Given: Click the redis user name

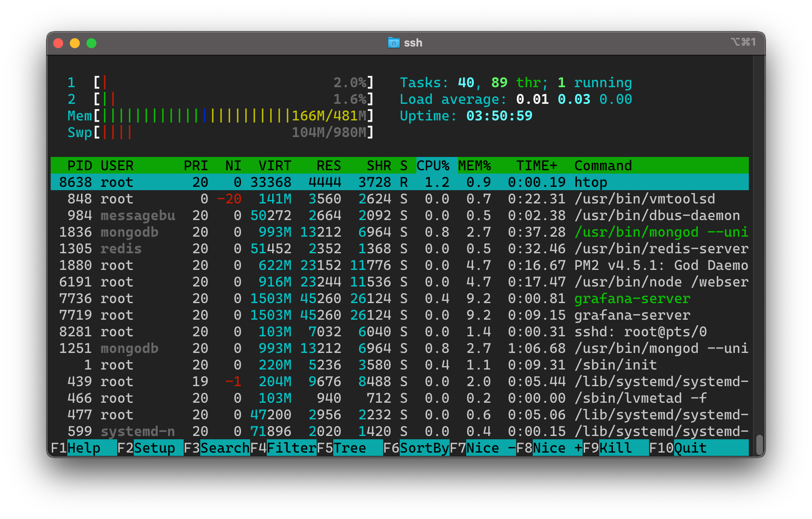Looking at the screenshot, I should point(121,249).
